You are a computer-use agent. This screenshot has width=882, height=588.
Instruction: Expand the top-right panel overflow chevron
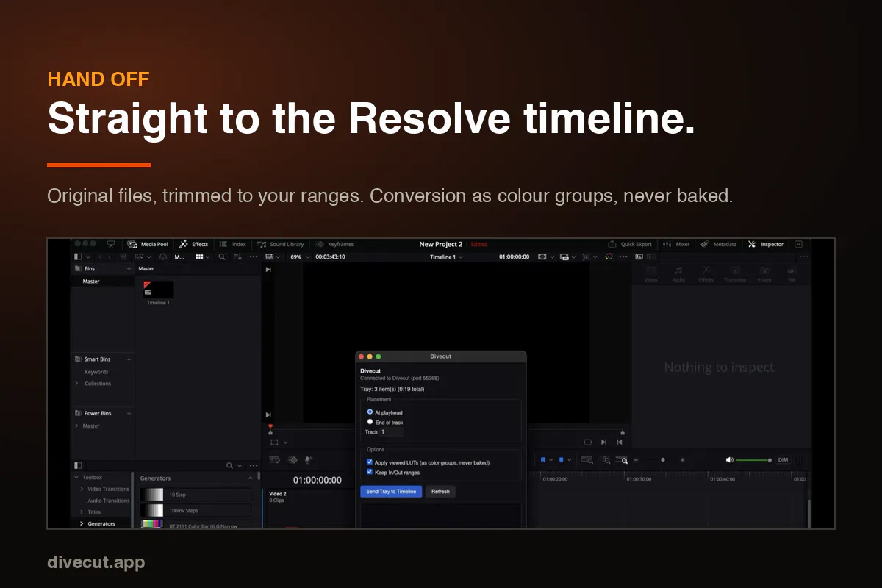tap(798, 244)
